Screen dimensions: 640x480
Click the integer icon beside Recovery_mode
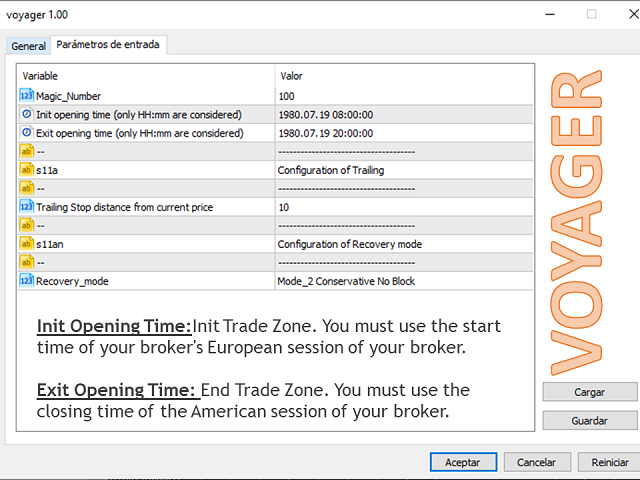[x=27, y=281]
